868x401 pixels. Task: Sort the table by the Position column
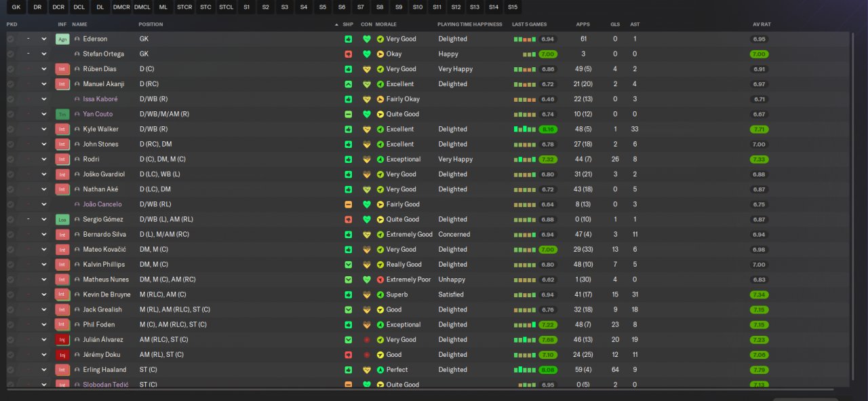coord(151,24)
